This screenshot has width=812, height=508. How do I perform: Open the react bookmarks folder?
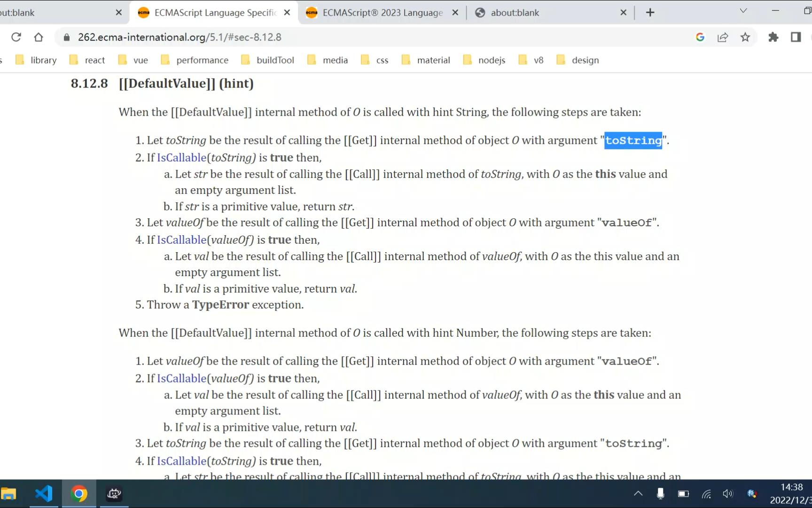click(x=87, y=60)
